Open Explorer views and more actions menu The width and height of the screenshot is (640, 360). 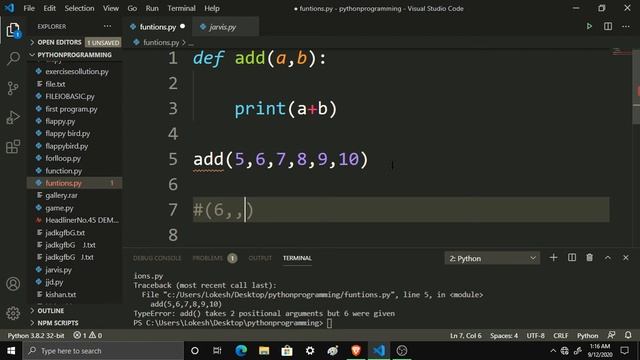pyautogui.click(x=107, y=27)
